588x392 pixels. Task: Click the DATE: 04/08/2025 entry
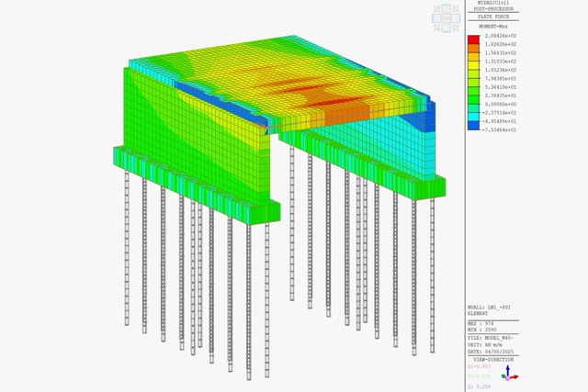point(489,352)
